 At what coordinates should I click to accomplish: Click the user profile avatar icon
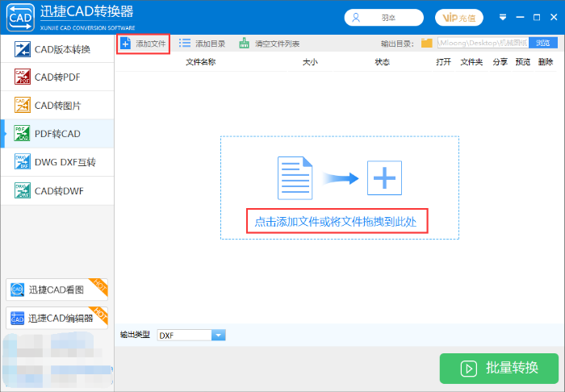coord(356,18)
